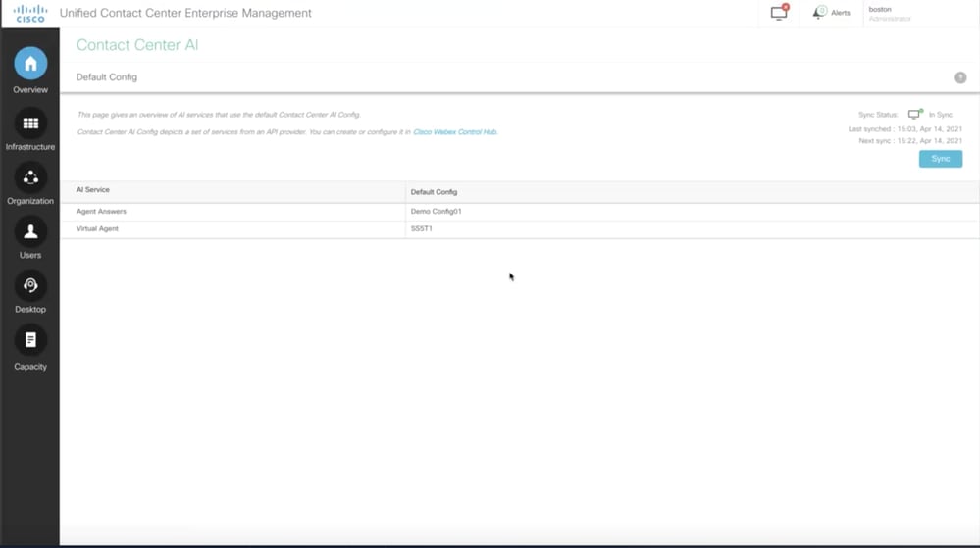Open the Overview home icon

pos(30,63)
